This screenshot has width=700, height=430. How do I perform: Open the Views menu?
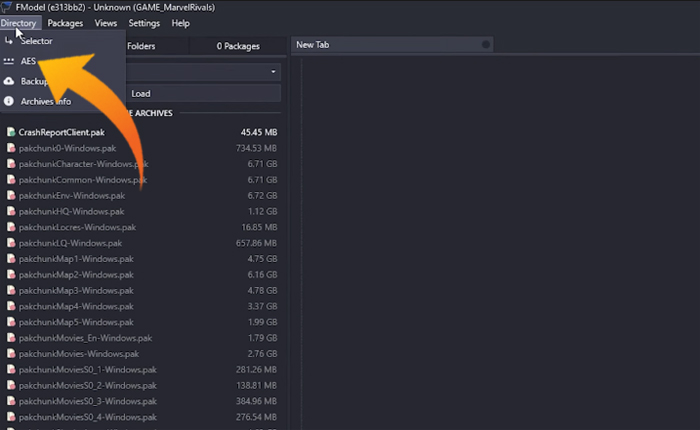106,23
